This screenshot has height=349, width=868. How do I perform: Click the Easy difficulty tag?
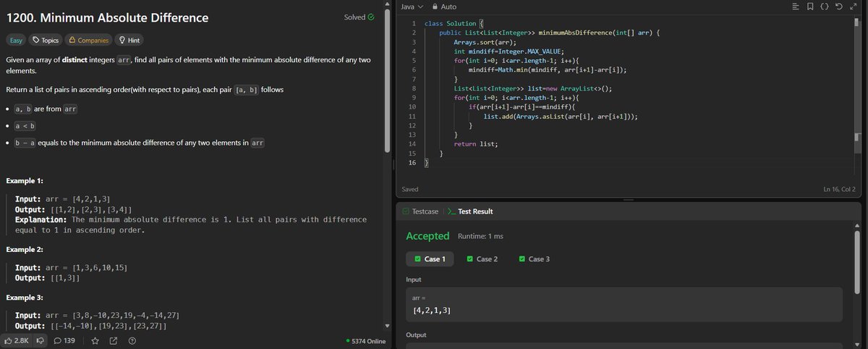(17, 41)
